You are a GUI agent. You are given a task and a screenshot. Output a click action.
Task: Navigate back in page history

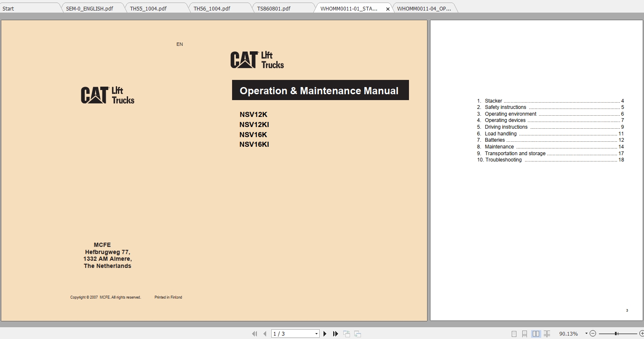[347, 334]
